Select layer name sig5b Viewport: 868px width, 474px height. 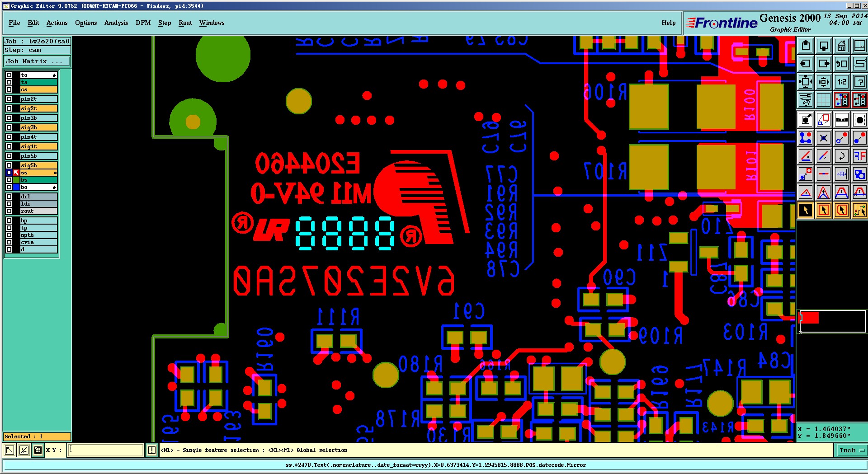point(38,165)
